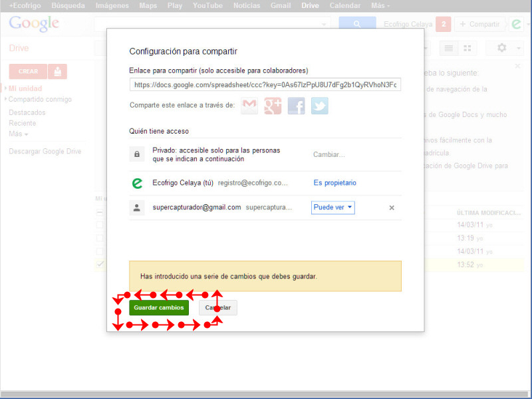This screenshot has width=532, height=399.
Task: Share link via Gmail icon
Action: [x=249, y=106]
